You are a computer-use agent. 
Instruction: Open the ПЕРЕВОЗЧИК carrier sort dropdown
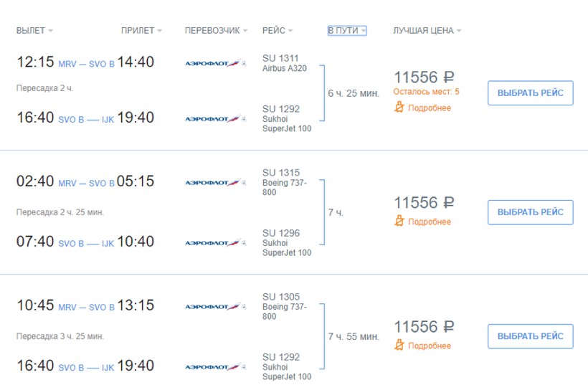pyautogui.click(x=216, y=30)
